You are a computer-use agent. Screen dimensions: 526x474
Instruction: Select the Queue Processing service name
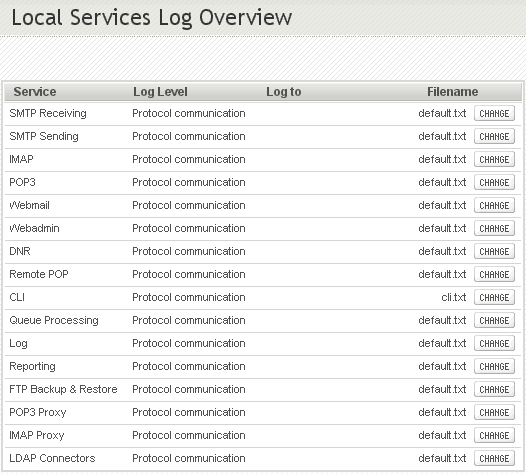54,320
